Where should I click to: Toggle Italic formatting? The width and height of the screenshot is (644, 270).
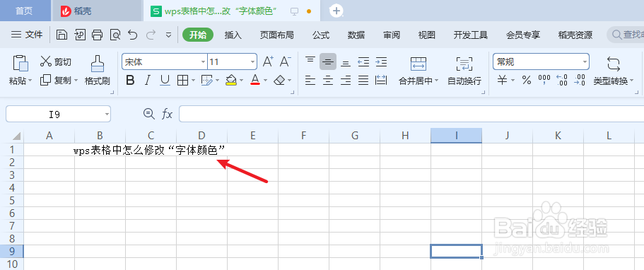tap(148, 80)
